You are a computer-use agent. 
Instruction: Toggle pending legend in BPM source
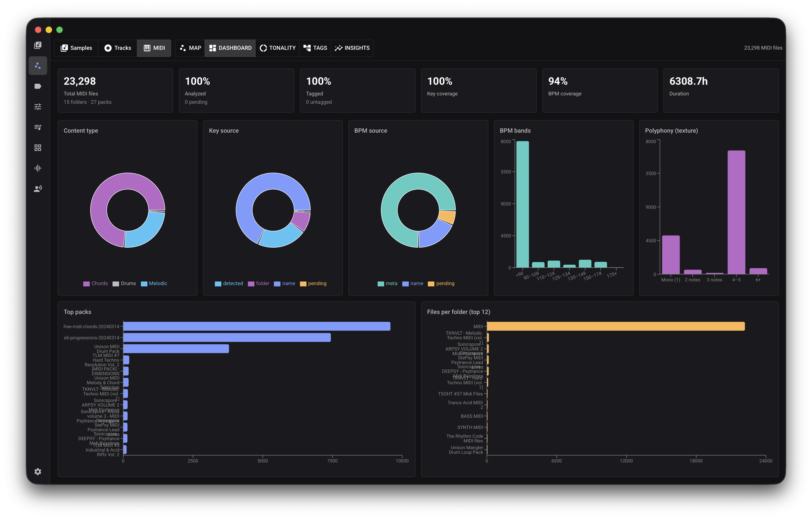[441, 283]
